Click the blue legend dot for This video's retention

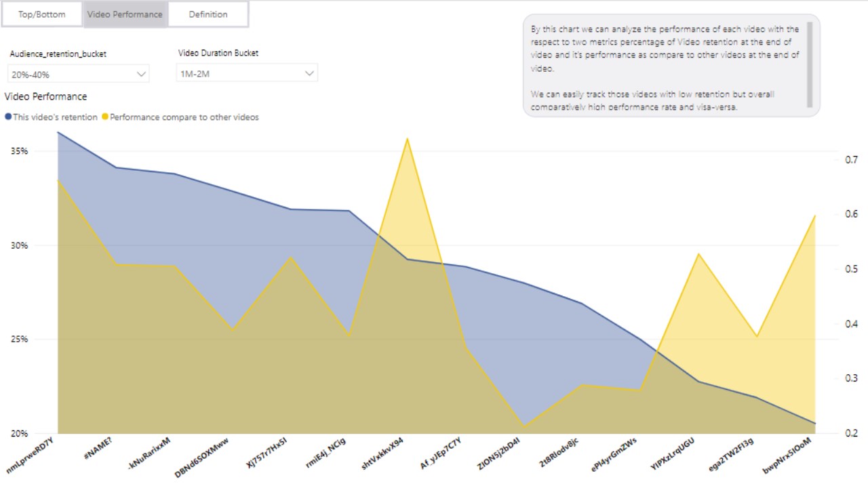coord(8,117)
